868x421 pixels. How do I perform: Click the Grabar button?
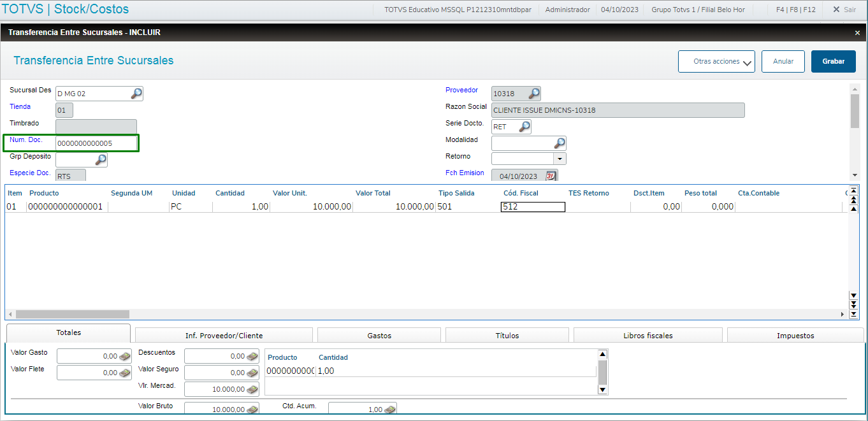834,62
